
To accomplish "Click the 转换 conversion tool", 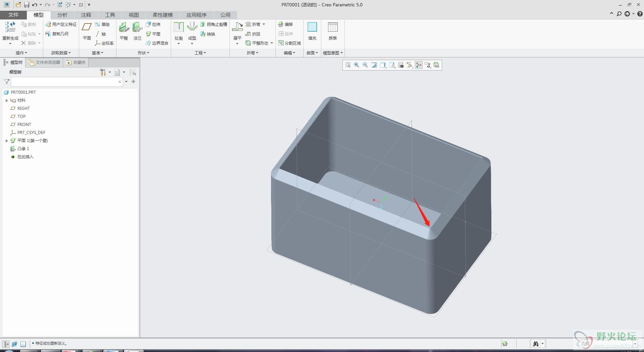I will click(x=208, y=34).
